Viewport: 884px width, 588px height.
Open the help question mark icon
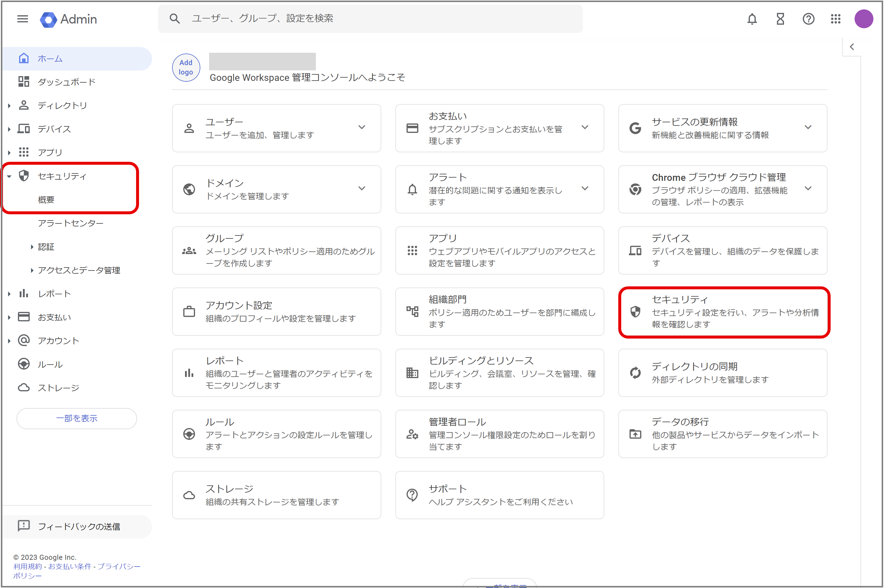click(808, 19)
